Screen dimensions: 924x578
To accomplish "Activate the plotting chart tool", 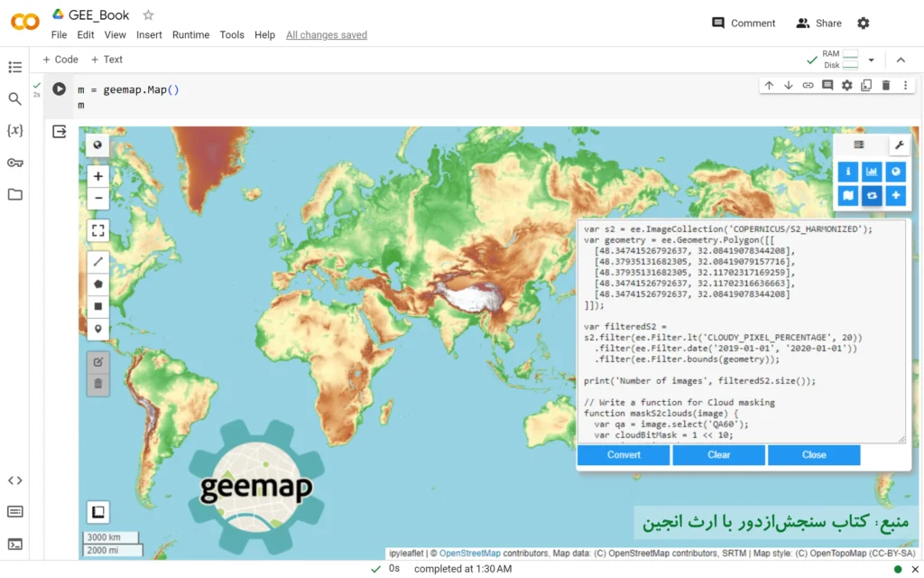I will point(872,172).
